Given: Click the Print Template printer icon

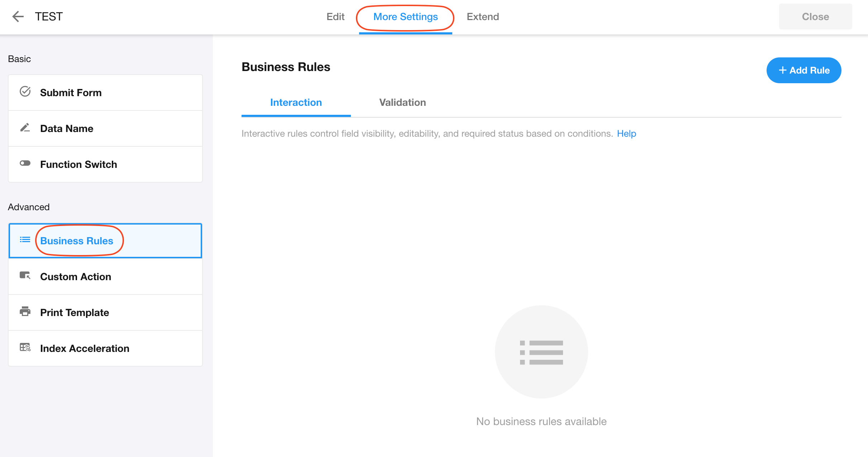Looking at the screenshot, I should click(25, 312).
